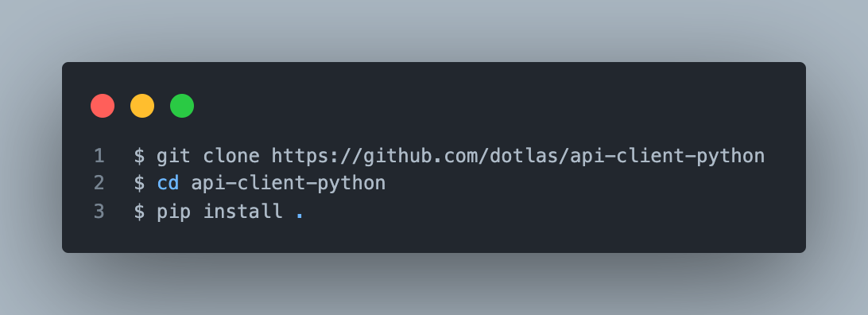Select line number 2 in gutter

pos(99,183)
